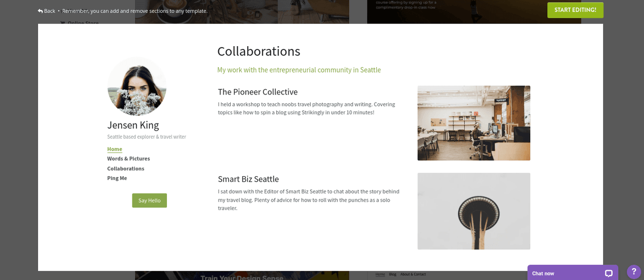Click the Pioneer Collective heading
The image size is (644, 280).
(x=258, y=92)
